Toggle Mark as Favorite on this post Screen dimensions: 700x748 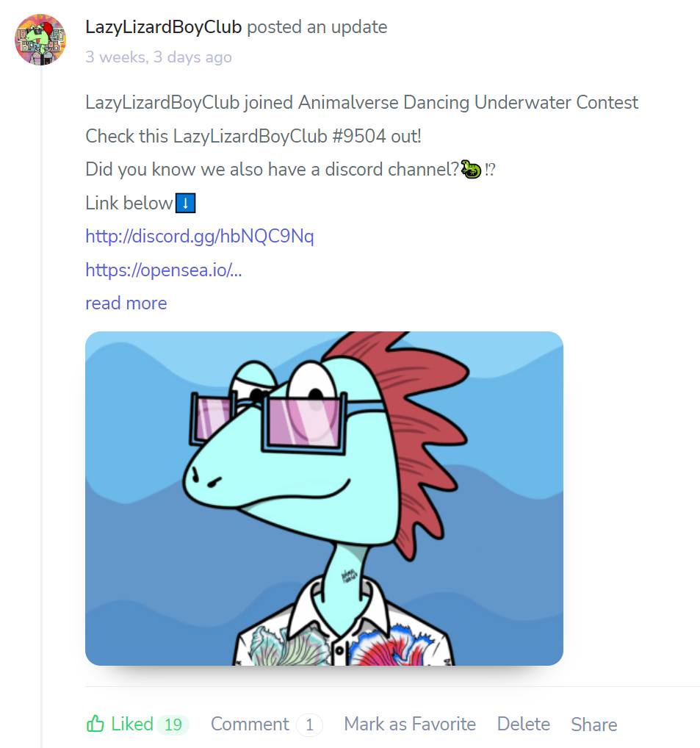[410, 724]
